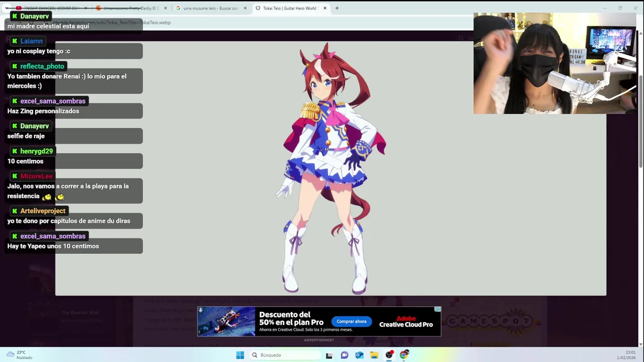644x362 pixels.
Task: Click the message 'mi madre celestial esta aqui'
Action: (x=48, y=26)
